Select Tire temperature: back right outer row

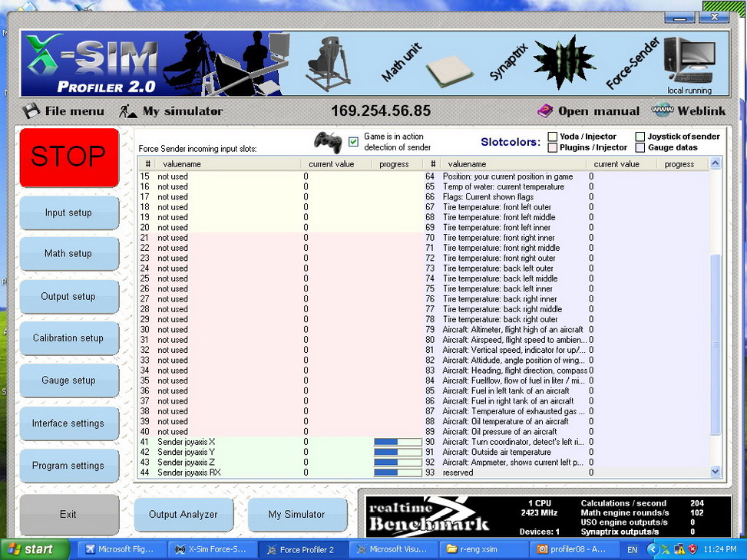coord(566,320)
